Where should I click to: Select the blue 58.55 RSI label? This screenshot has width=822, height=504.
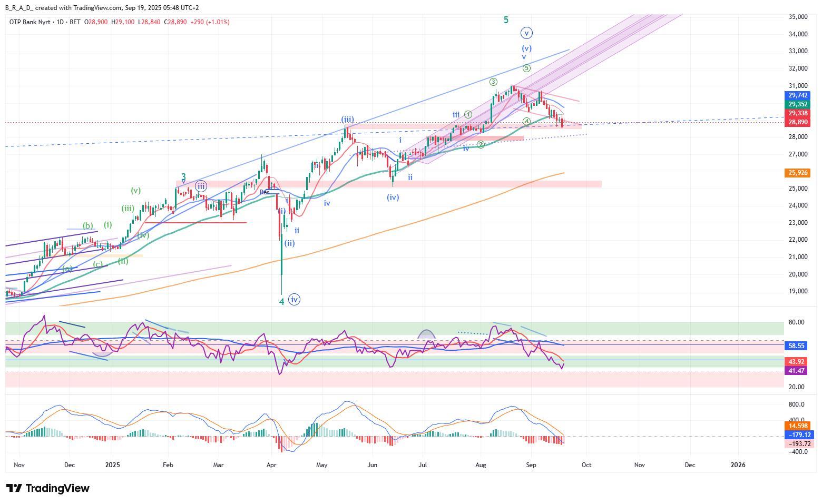pyautogui.click(x=796, y=346)
